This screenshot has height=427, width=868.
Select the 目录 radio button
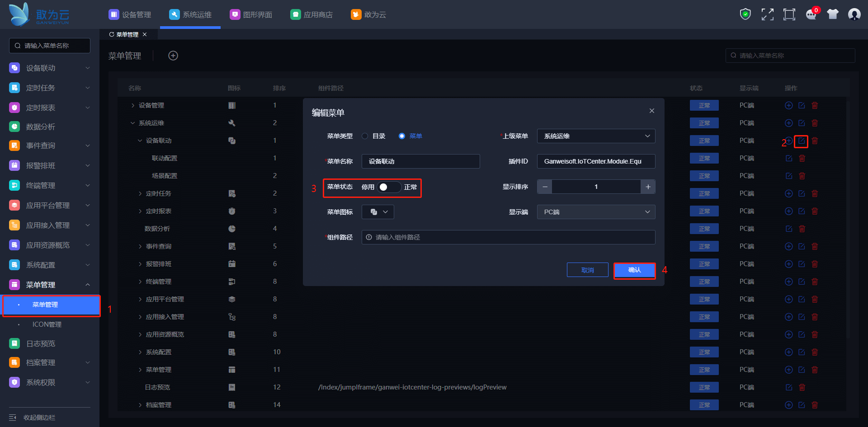tap(365, 136)
